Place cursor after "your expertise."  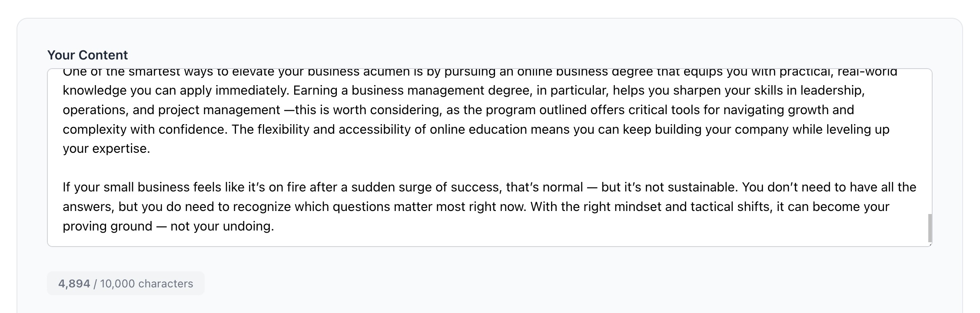coord(151,148)
